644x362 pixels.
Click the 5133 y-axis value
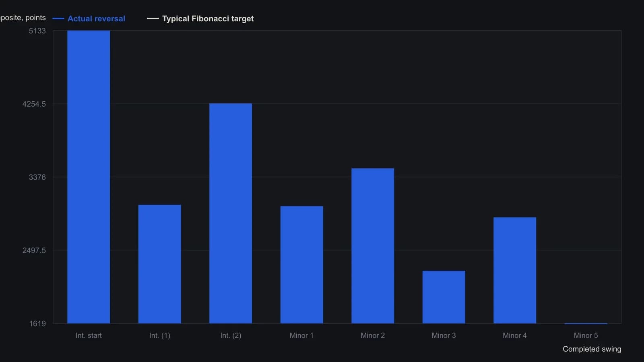[37, 31]
